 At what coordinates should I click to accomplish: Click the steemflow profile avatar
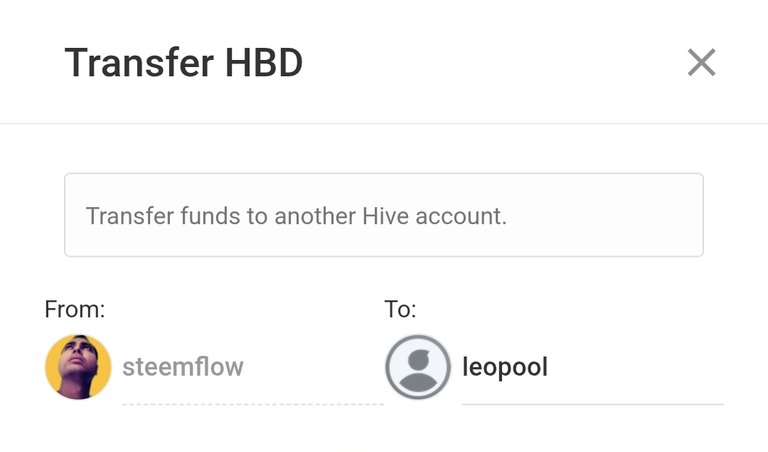(78, 367)
